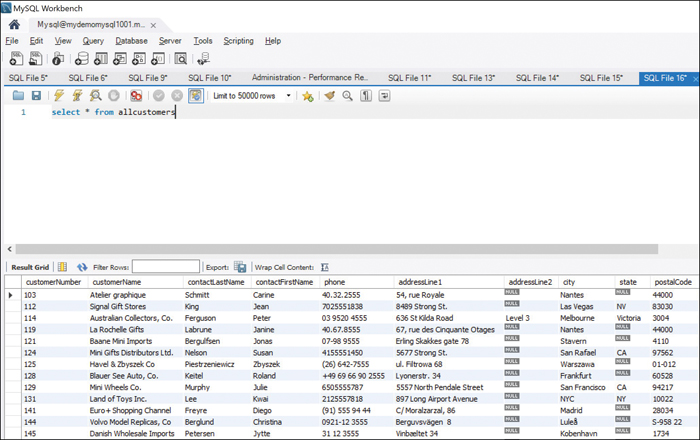Click the Home icon
The height and width of the screenshot is (440, 700).
14,25
